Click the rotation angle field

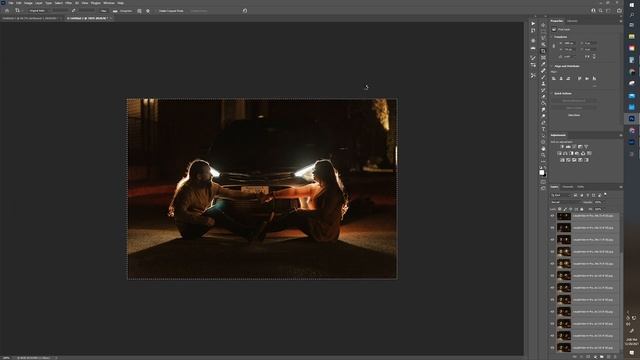569,57
